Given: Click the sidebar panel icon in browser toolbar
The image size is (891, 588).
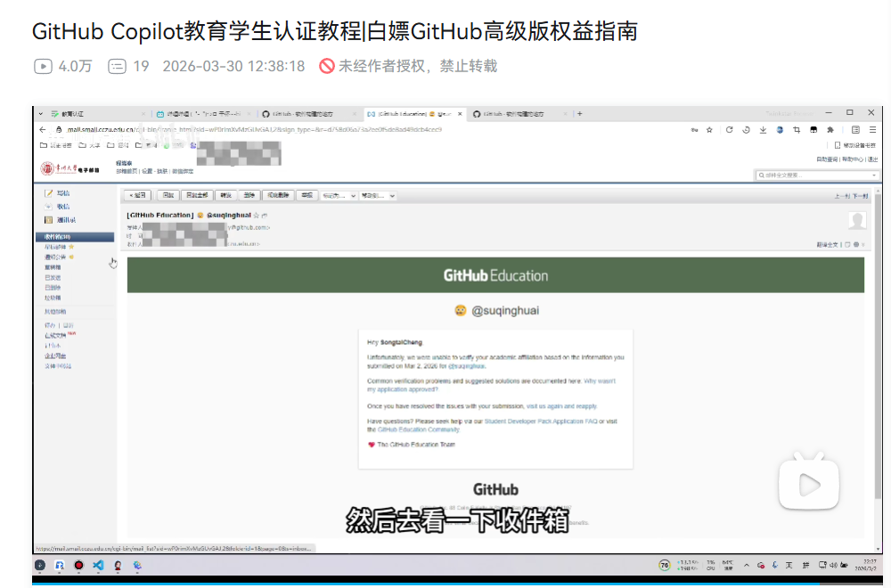Looking at the screenshot, I should (x=855, y=129).
